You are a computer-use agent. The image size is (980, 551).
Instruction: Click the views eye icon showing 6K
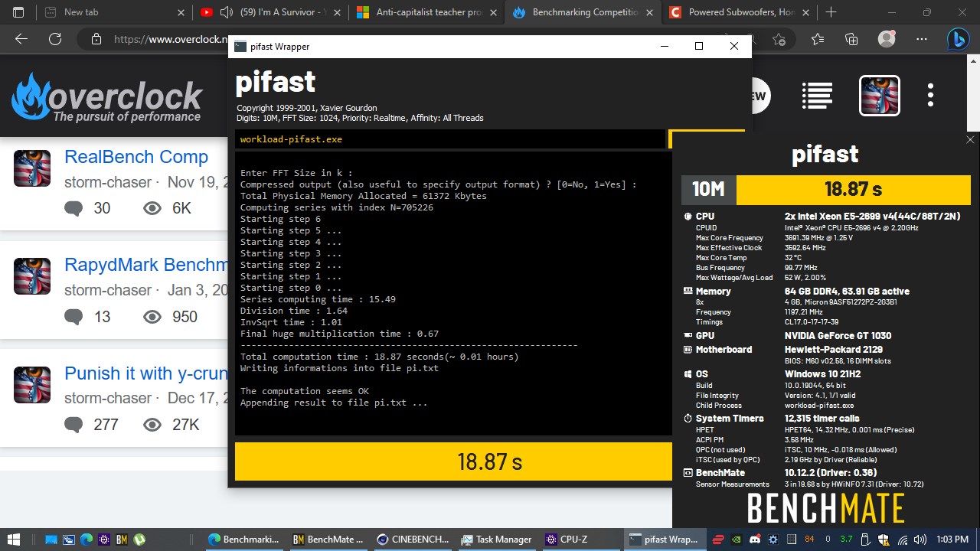click(152, 208)
